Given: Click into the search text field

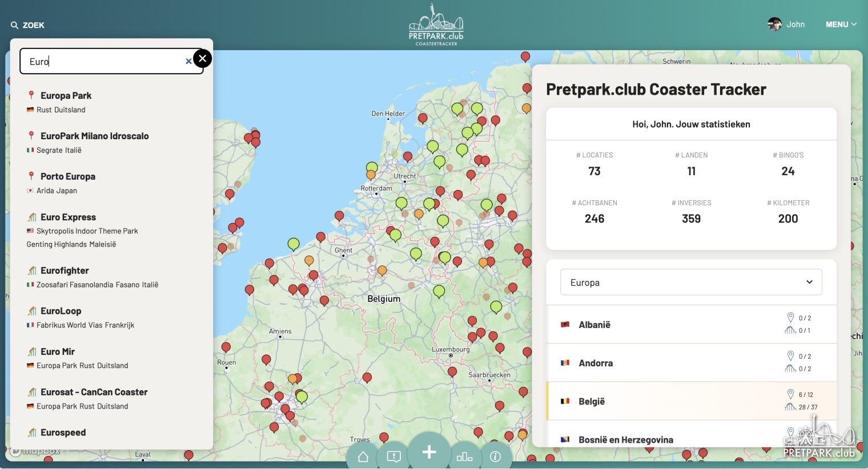Looking at the screenshot, I should tap(106, 62).
